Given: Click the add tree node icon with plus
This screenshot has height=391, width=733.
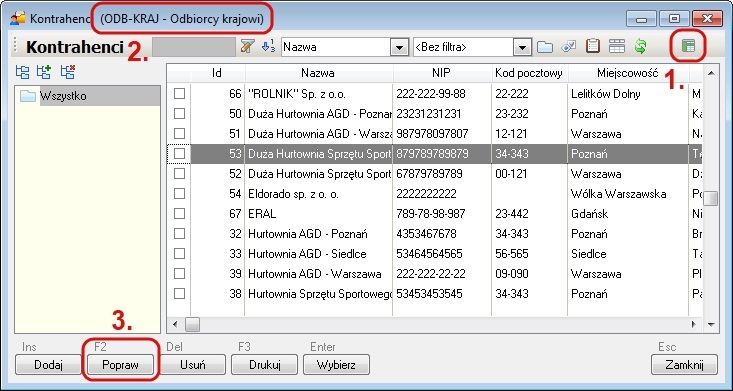Looking at the screenshot, I should 43,72.
